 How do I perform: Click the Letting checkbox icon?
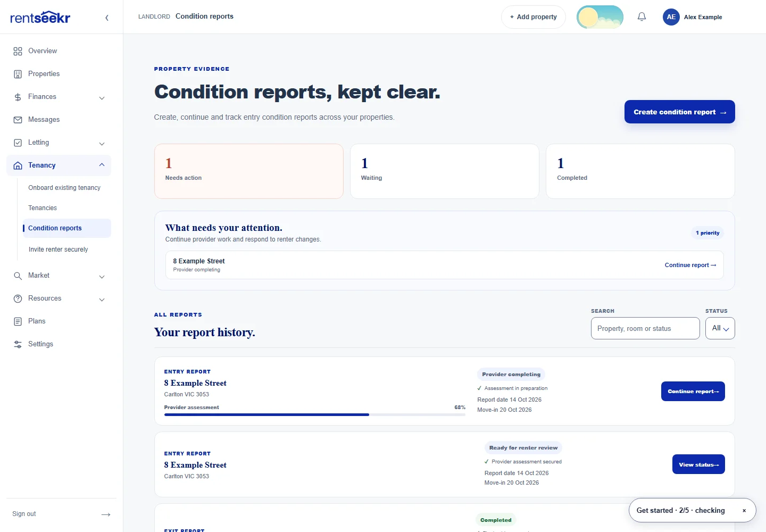click(18, 143)
